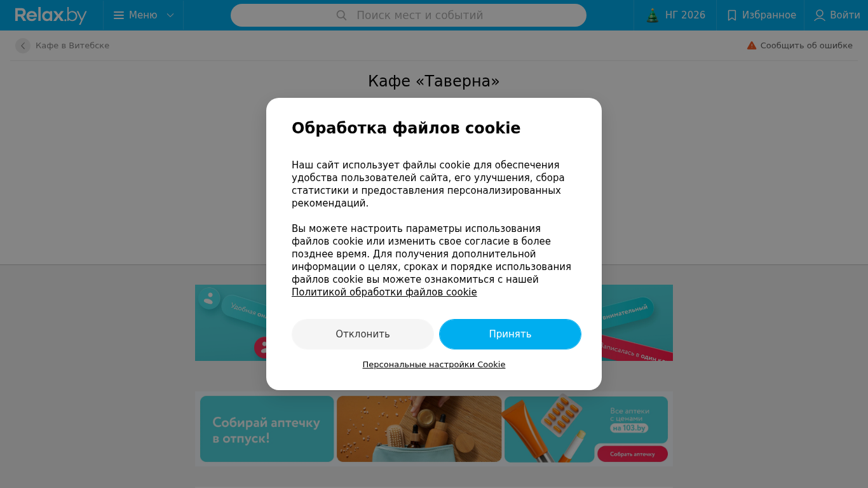Click the Избранное bookmark icon
Image resolution: width=868 pixels, height=488 pixels.
(732, 15)
